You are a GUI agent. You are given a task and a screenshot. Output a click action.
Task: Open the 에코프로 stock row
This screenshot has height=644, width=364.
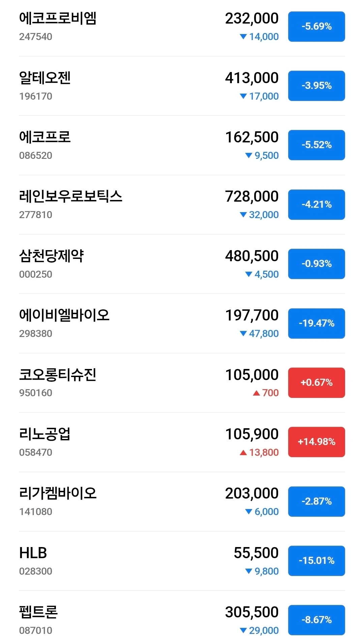pos(182,145)
